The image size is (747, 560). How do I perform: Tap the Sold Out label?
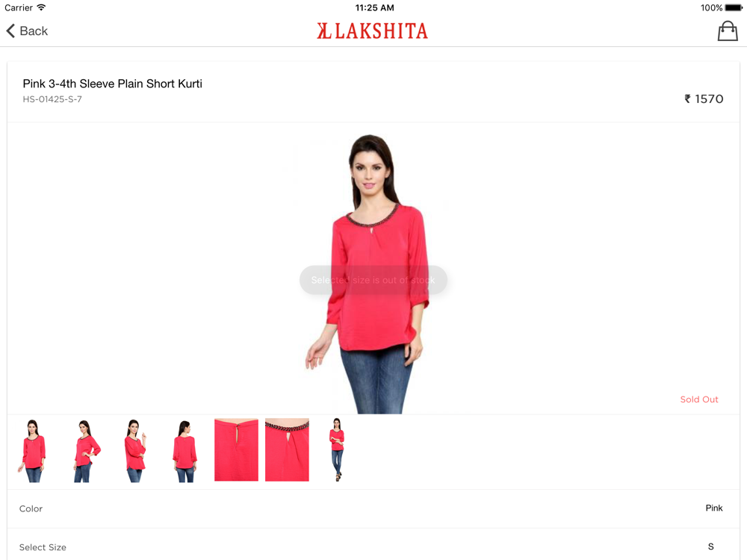pos(699,399)
